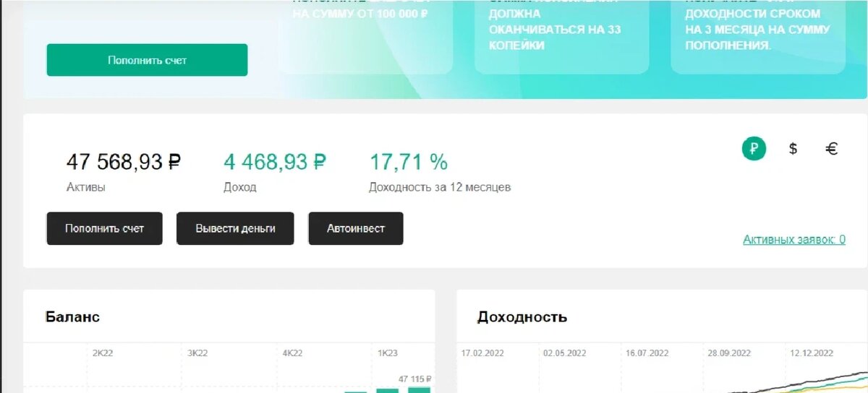
Task: Click yield value 17,71 %
Action: [409, 162]
